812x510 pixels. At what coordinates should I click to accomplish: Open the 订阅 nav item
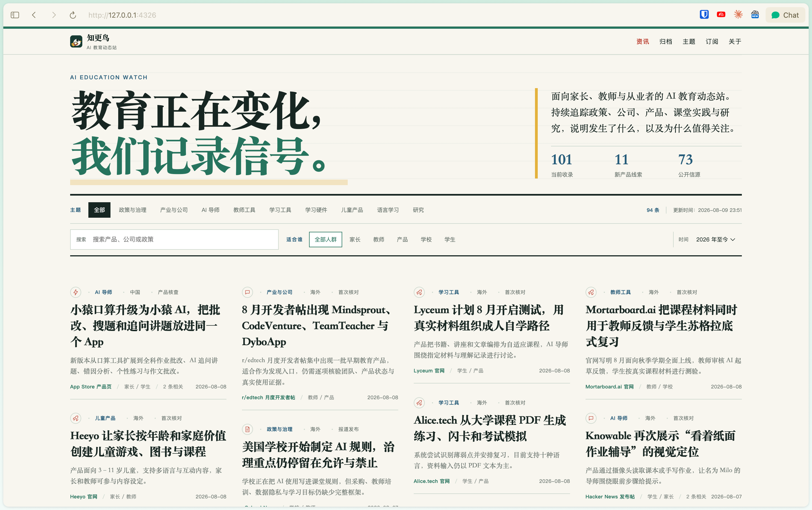(x=712, y=41)
